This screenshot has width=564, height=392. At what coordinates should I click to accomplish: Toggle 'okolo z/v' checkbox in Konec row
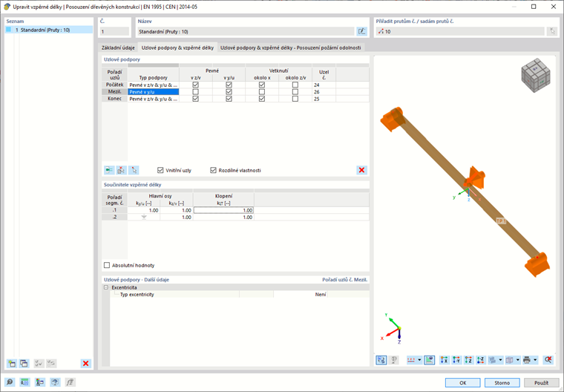295,99
